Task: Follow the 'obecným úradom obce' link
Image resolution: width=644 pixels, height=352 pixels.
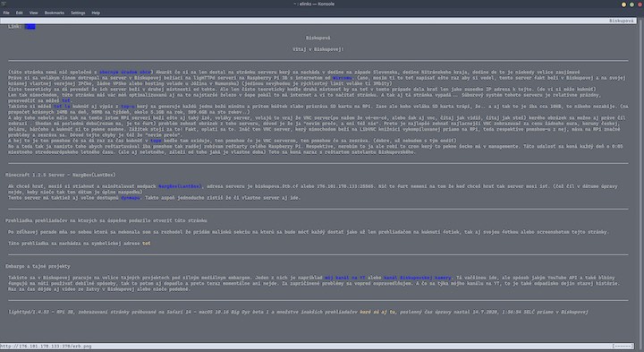Action: 125,72
